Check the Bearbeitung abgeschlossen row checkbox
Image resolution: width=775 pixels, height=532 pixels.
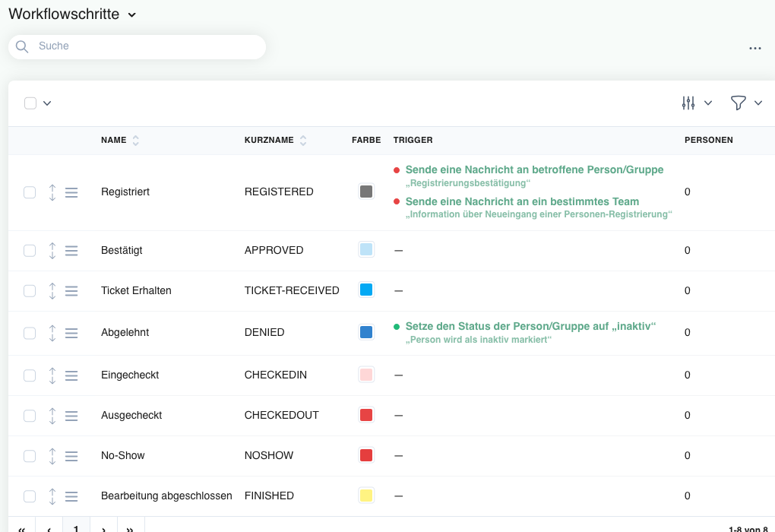click(x=30, y=496)
